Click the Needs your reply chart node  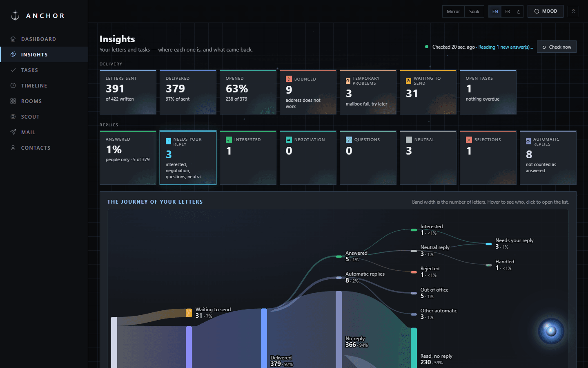coord(489,244)
